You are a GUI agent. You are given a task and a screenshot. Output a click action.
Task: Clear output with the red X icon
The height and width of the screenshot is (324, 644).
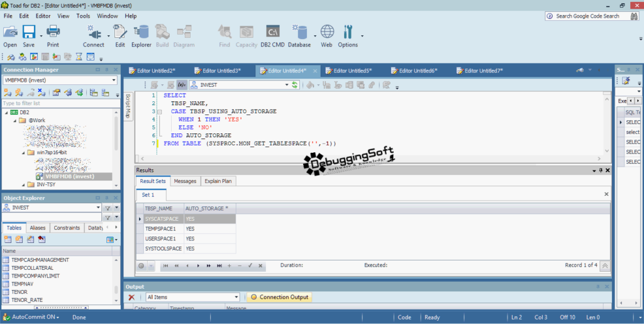tap(131, 298)
